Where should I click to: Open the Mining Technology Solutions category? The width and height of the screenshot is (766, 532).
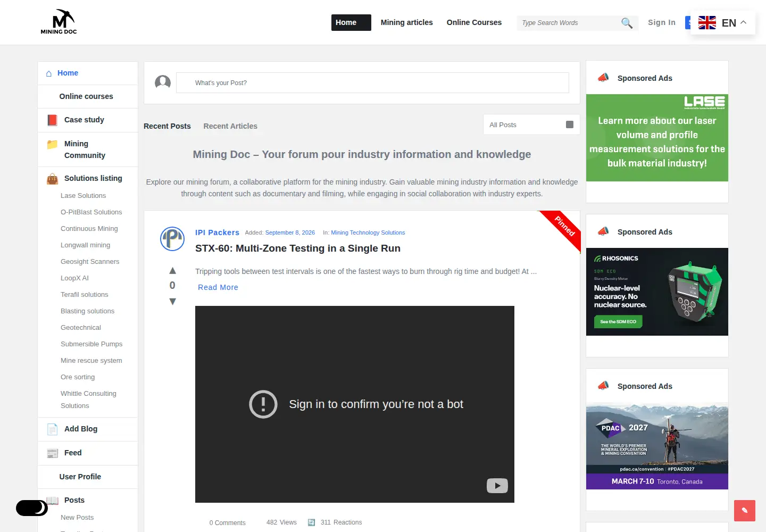[368, 232]
